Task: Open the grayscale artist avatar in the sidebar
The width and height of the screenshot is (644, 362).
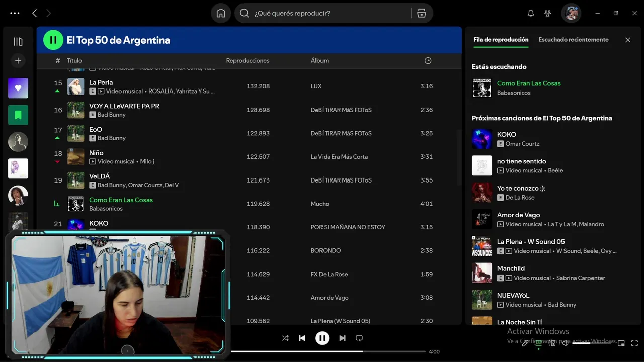Action: point(18,142)
